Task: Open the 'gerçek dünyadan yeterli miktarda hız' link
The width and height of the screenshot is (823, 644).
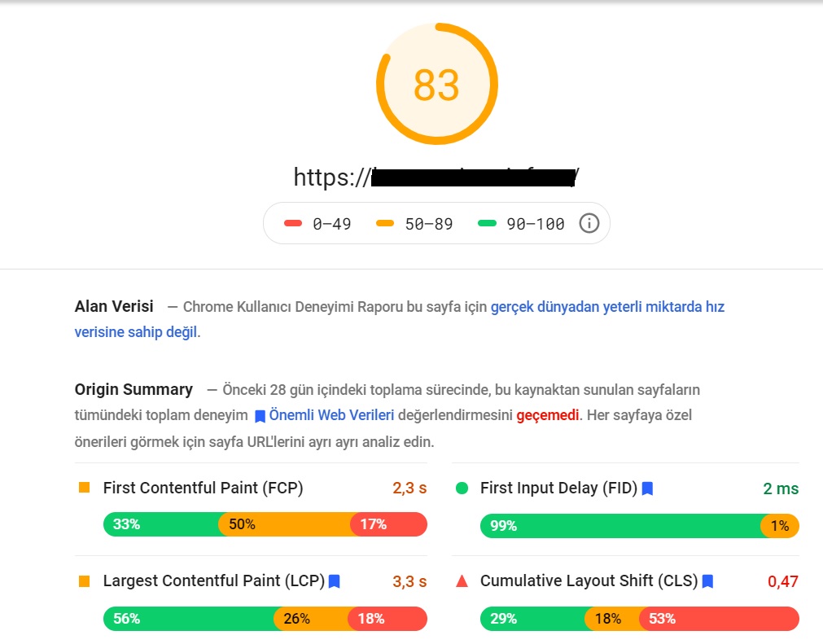Action: tap(607, 307)
